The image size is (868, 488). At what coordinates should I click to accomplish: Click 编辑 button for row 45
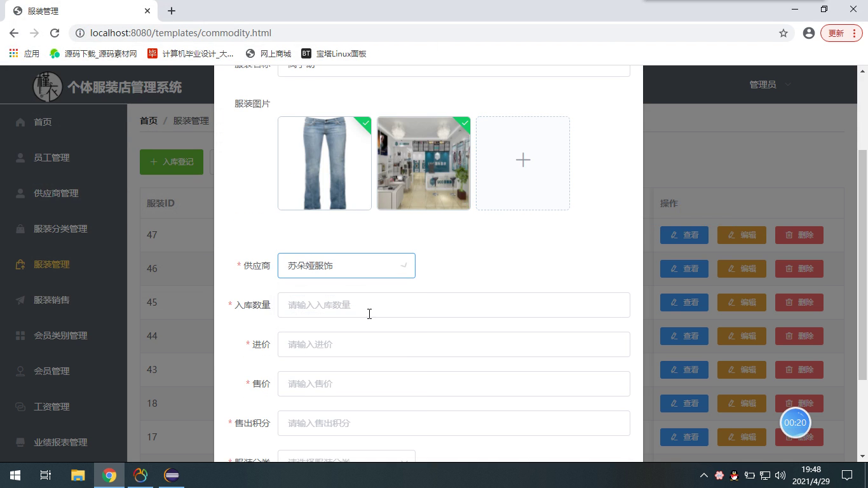point(742,302)
